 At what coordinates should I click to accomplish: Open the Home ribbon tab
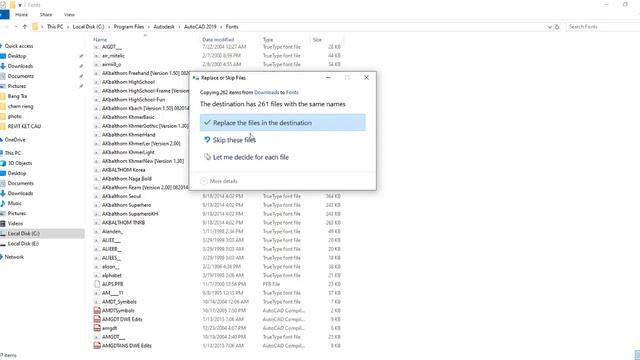[22, 15]
